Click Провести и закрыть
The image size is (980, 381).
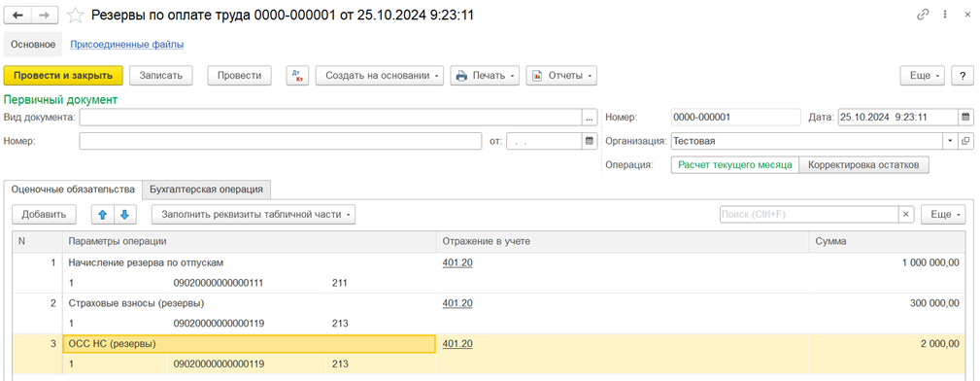pos(63,76)
